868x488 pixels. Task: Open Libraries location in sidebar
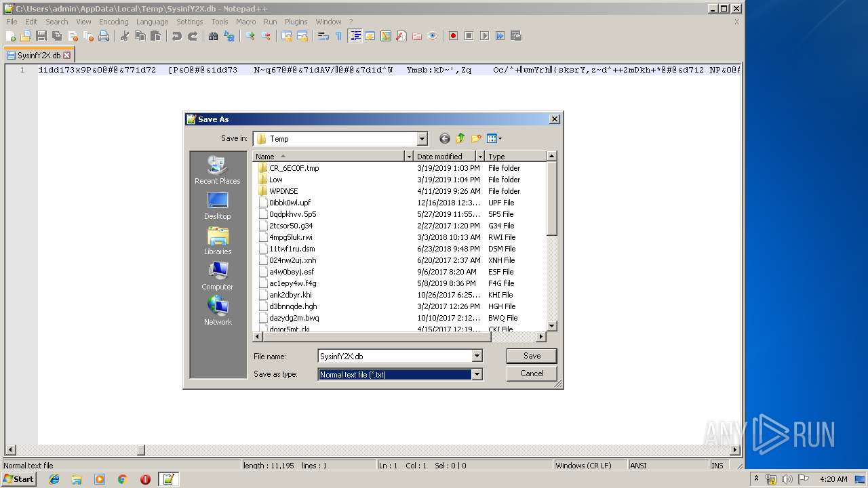(x=217, y=241)
